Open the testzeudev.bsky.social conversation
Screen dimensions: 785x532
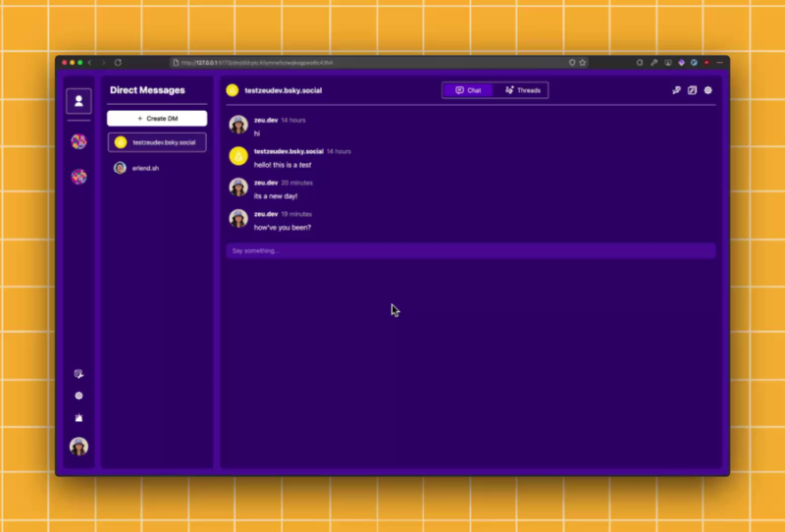click(x=157, y=142)
